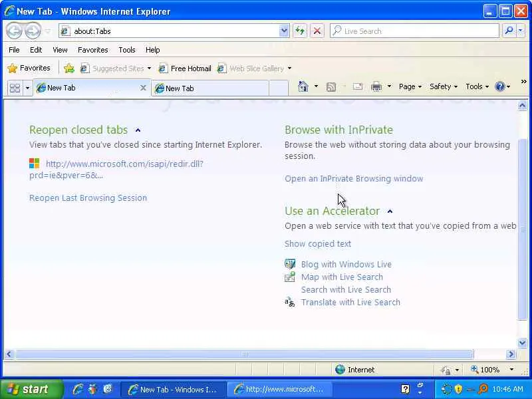Collapse the Reopen closed tabs section
532x399 pixels.
click(138, 130)
